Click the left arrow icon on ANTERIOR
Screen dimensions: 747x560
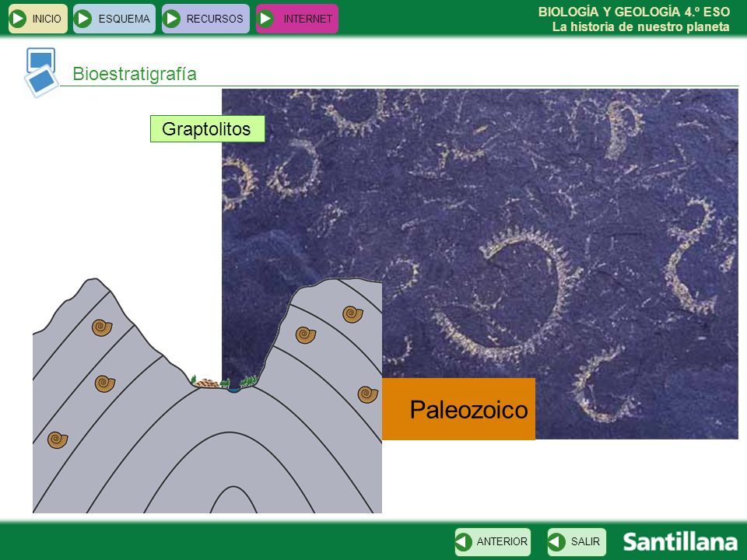[x=463, y=542]
